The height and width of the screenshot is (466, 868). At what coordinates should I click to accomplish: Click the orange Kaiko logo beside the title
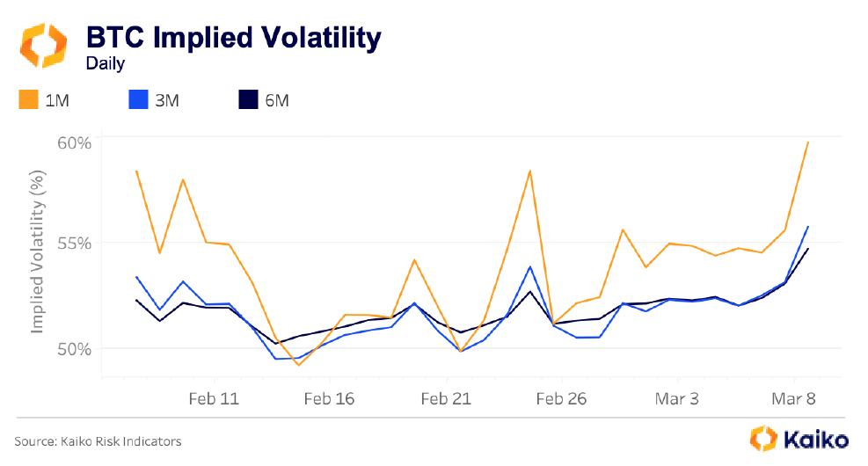click(x=43, y=45)
